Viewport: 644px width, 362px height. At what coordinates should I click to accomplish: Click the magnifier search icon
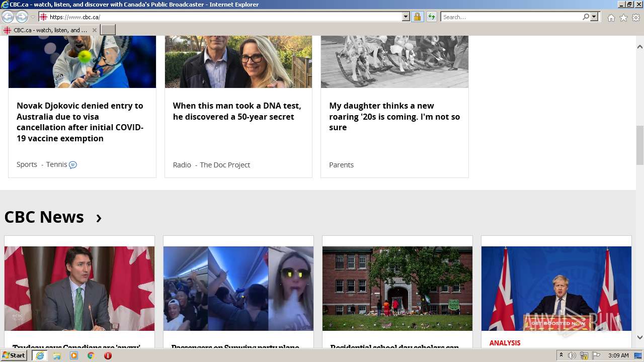tap(586, 17)
